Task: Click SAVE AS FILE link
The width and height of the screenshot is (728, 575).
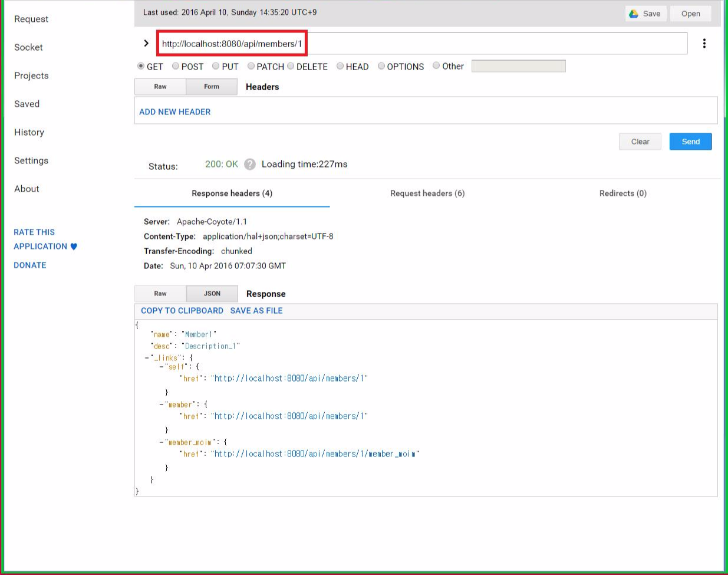Action: 256,311
